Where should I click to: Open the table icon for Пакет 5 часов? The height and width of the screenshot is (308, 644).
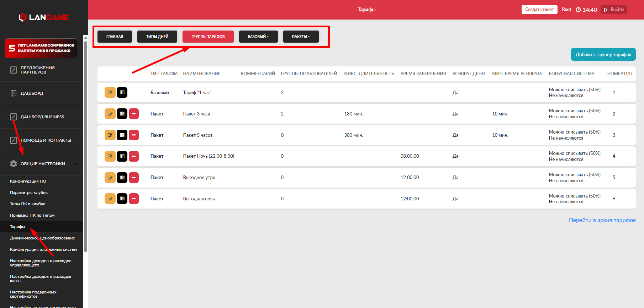point(122,135)
